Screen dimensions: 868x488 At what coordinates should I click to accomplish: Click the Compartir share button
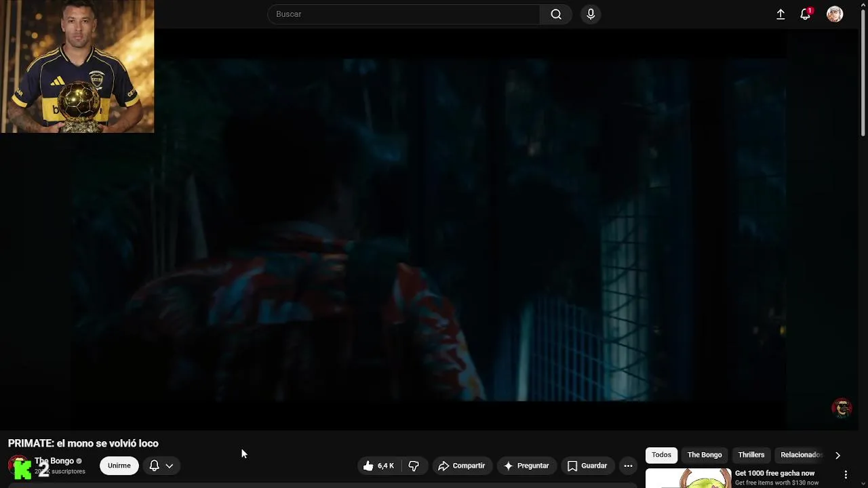click(x=462, y=466)
